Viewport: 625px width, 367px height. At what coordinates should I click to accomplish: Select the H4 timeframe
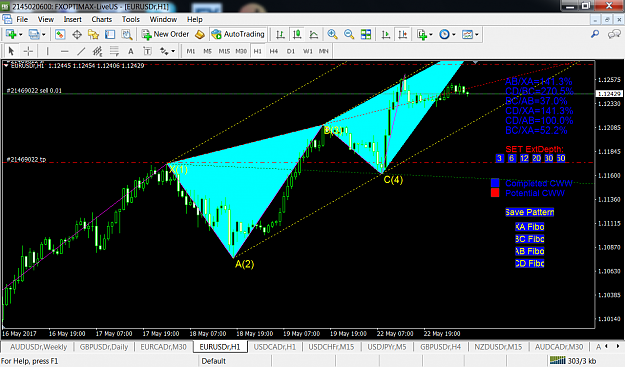pos(274,51)
